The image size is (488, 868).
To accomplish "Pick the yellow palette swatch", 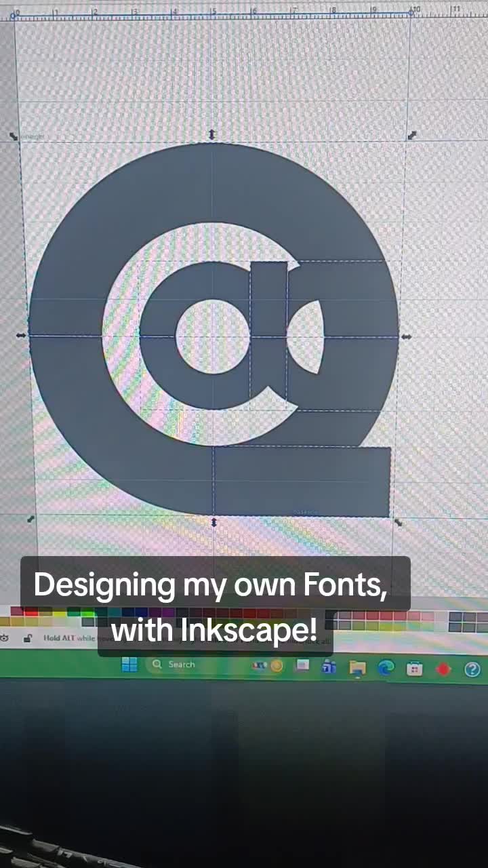I will (60, 613).
